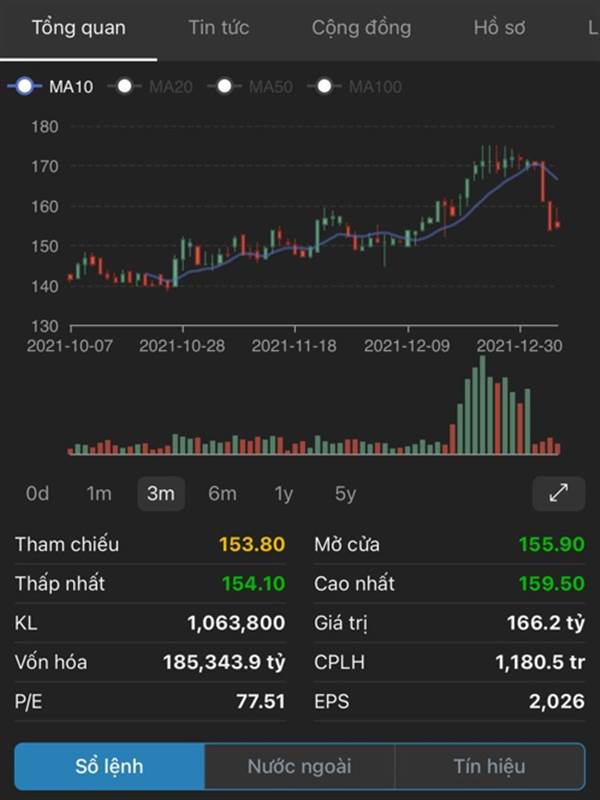
Task: Tap the tallest green volume bar
Action: (x=482, y=405)
